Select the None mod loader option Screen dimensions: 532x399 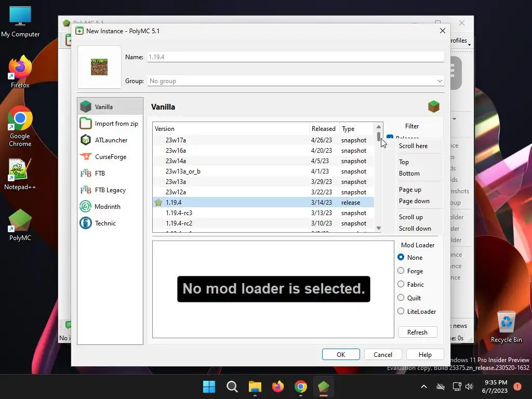point(410,257)
